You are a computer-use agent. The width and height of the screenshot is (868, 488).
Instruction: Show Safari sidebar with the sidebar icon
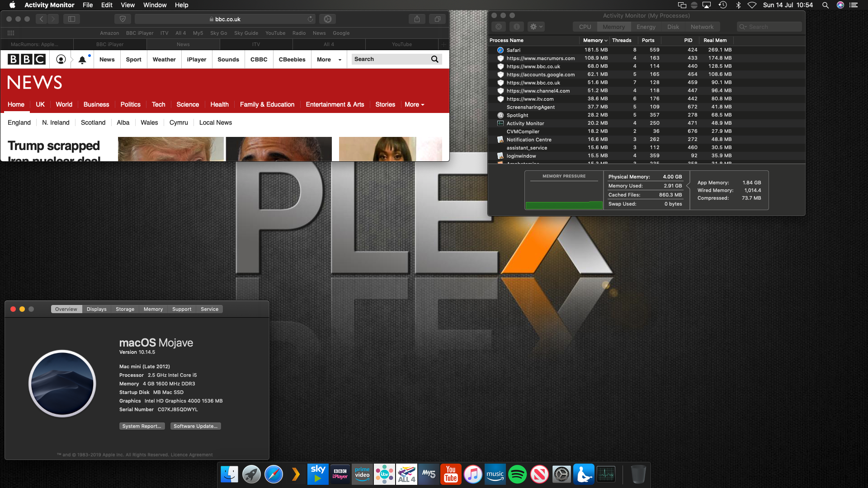point(71,19)
